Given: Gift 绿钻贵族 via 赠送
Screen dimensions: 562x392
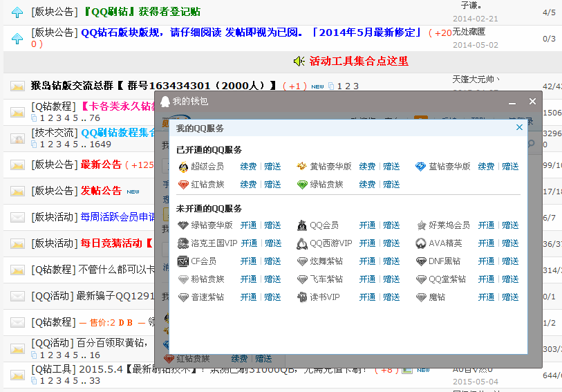Looking at the screenshot, I should tap(391, 185).
